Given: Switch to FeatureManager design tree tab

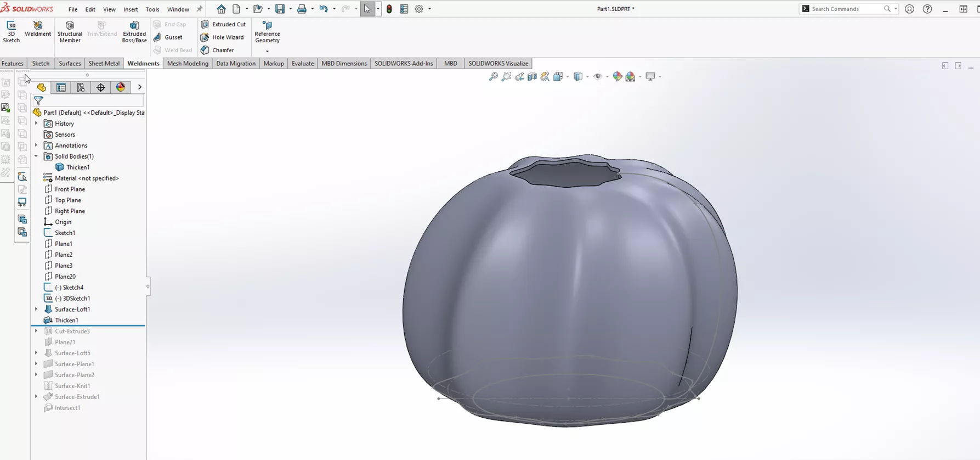Looking at the screenshot, I should (x=42, y=87).
